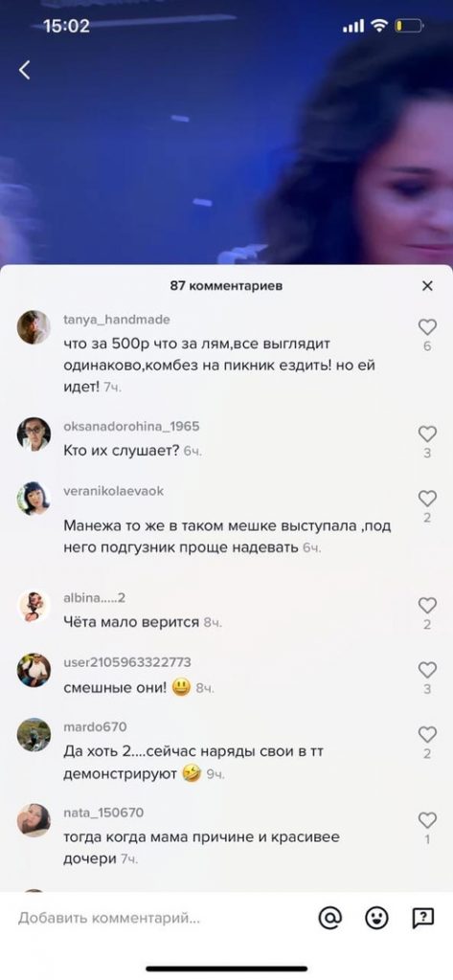Like mardo670's comment
Viewport: 453px width, 980px height.
click(427, 734)
